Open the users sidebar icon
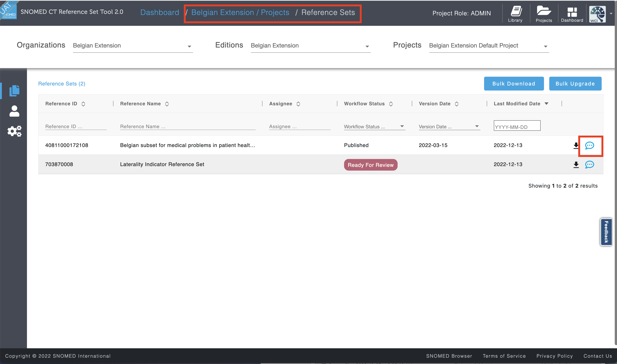 point(14,111)
